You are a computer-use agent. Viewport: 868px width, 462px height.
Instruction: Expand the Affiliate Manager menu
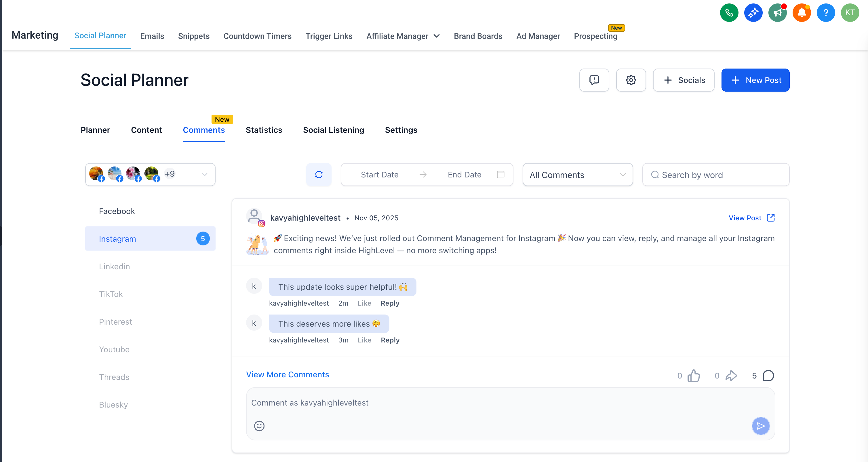(x=403, y=36)
